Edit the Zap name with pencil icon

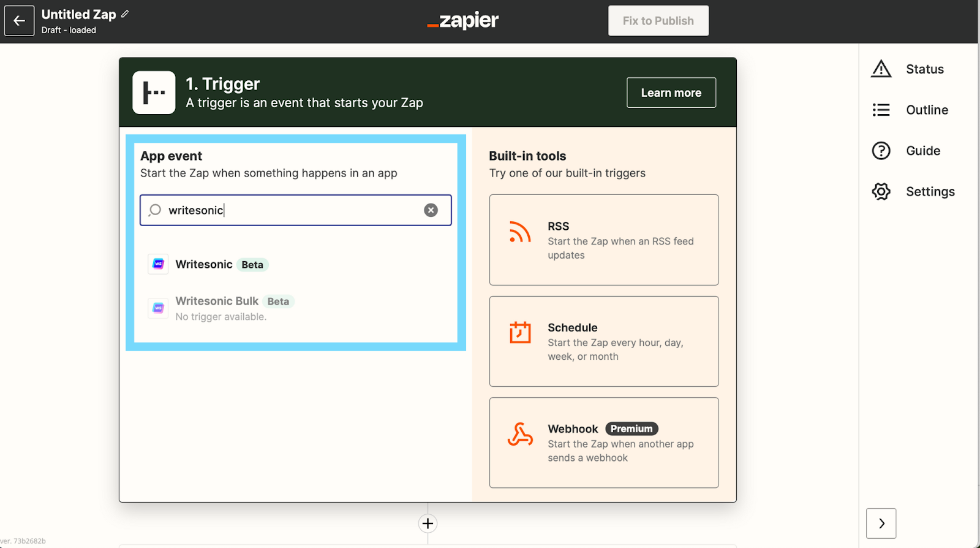(x=125, y=14)
